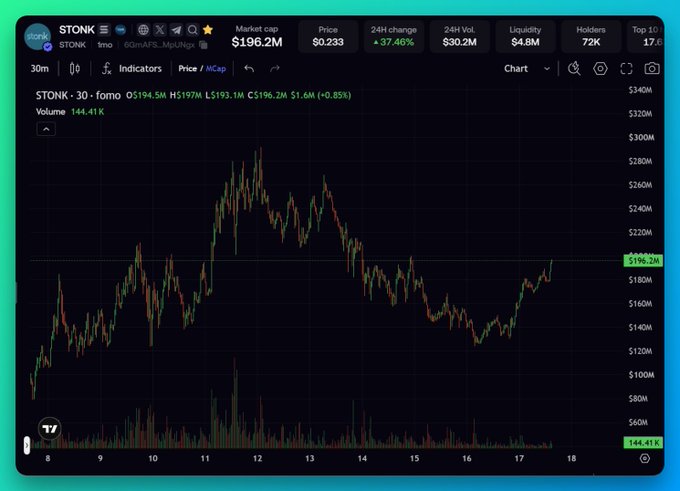The width and height of the screenshot is (680, 491).
Task: Open the Chart layout dropdown
Action: [527, 69]
